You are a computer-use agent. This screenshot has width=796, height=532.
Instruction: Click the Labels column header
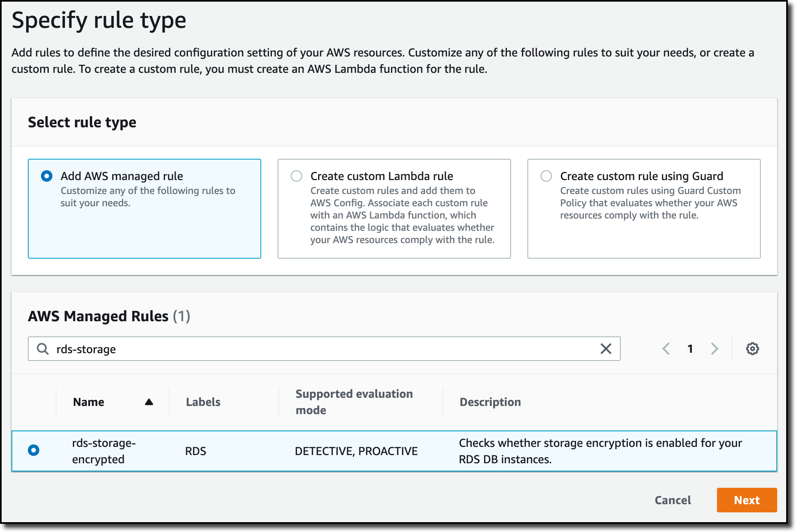[203, 402]
